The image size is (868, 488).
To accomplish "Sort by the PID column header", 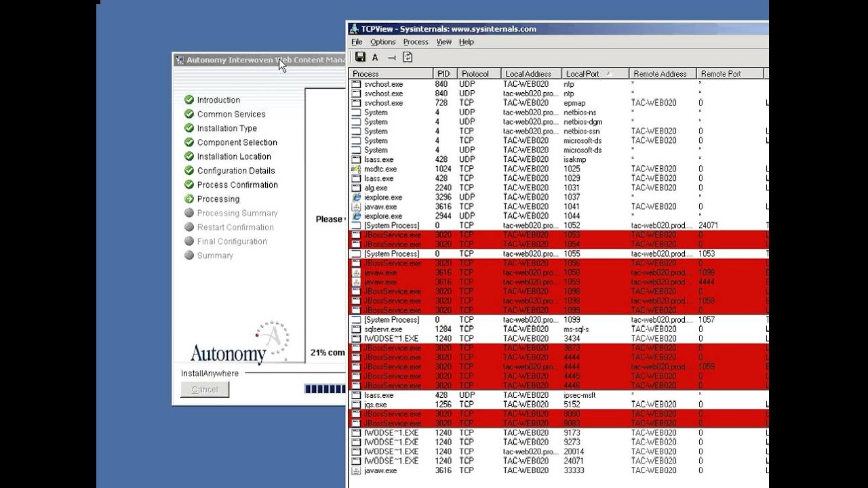I will point(443,74).
